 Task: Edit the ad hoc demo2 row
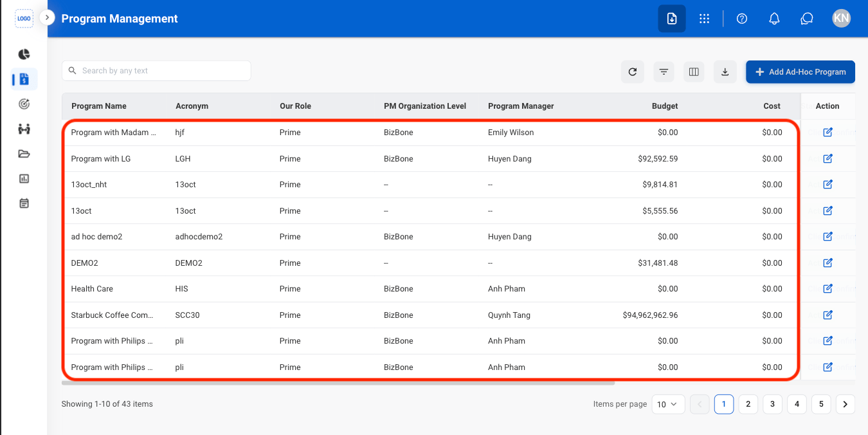coord(828,237)
